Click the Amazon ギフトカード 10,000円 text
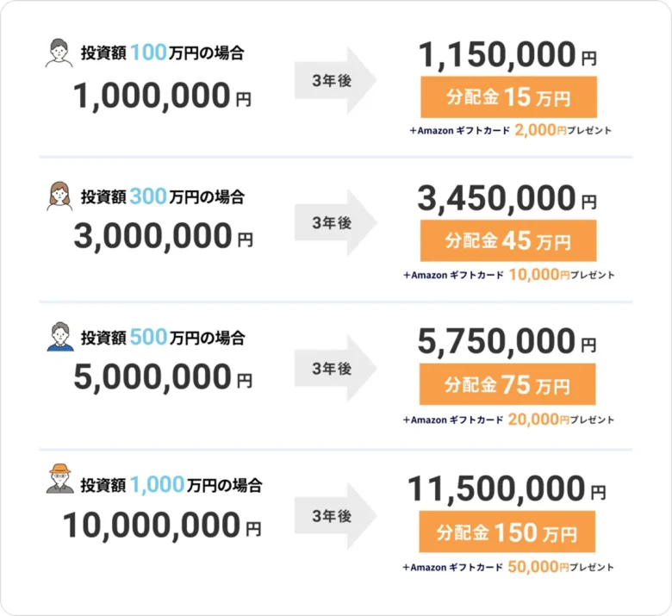 point(509,276)
